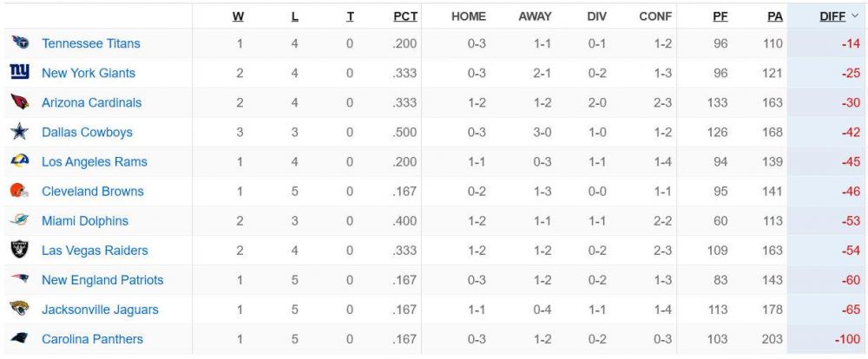Click the Tennessee Titans logo icon

(x=19, y=43)
